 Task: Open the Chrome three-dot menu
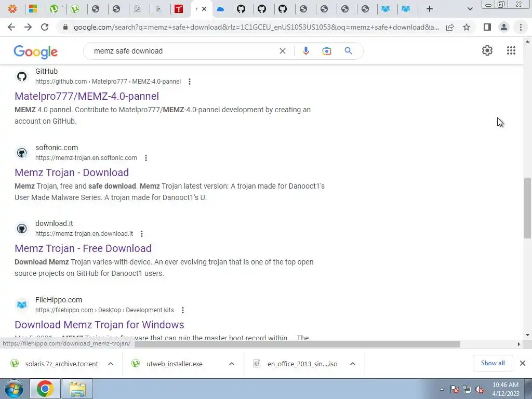(x=521, y=27)
